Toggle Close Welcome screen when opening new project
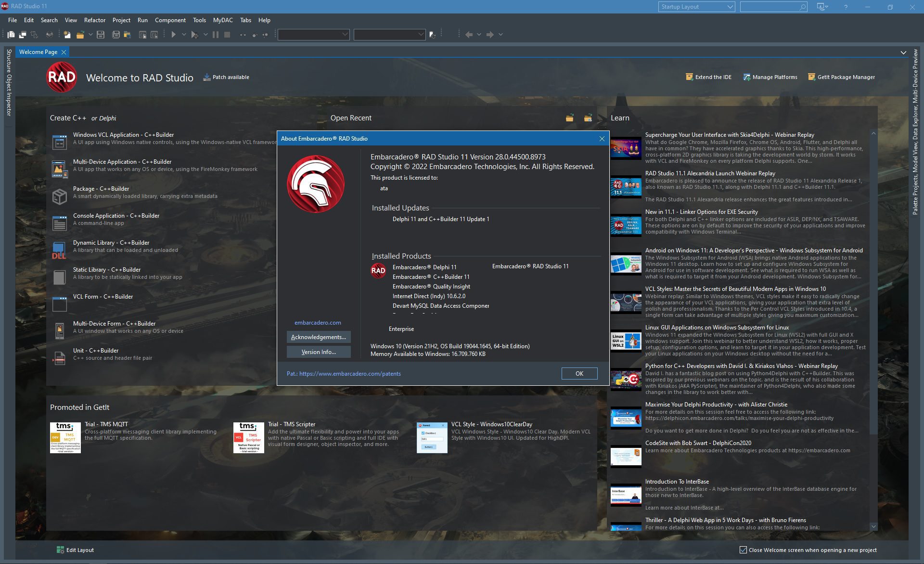The width and height of the screenshot is (924, 564). click(x=743, y=550)
